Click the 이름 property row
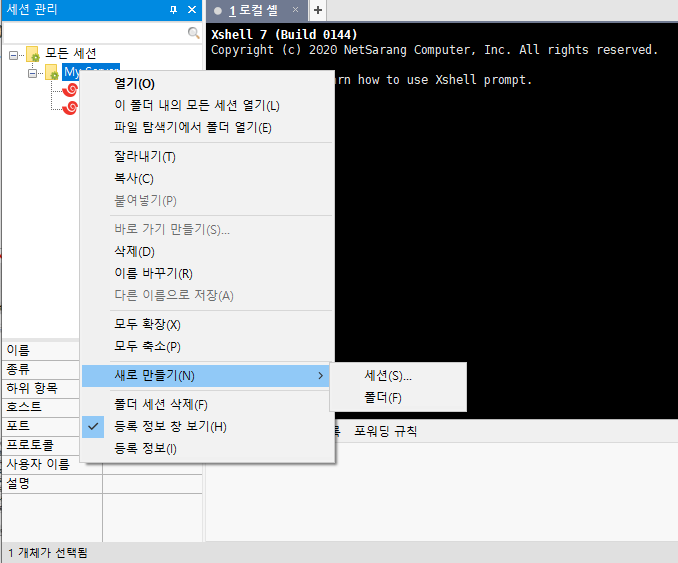The width and height of the screenshot is (678, 563). [x=41, y=350]
